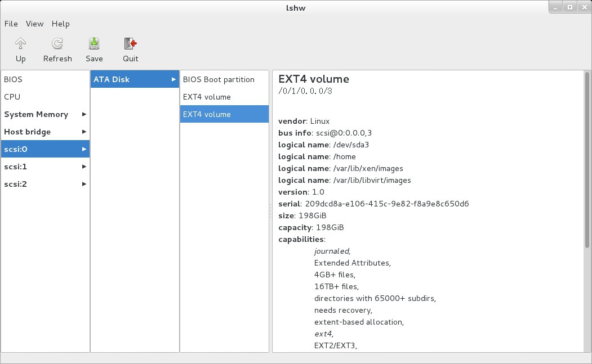Expand the Host bridge arrow

[84, 132]
